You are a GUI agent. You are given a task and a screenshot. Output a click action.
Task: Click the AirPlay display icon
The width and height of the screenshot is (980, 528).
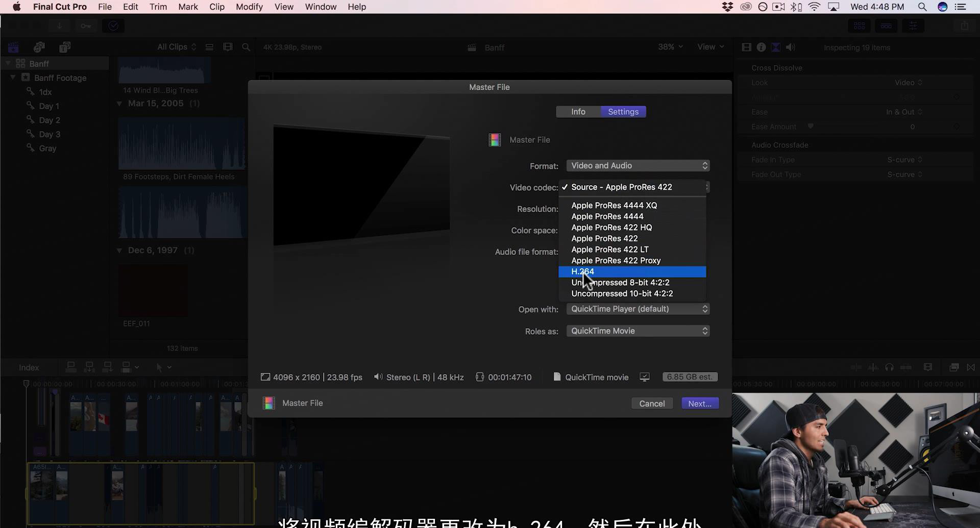click(x=834, y=7)
